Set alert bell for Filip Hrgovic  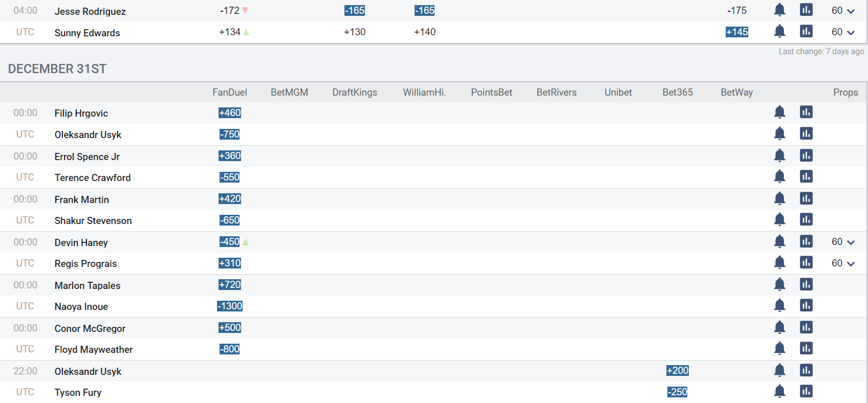point(779,112)
